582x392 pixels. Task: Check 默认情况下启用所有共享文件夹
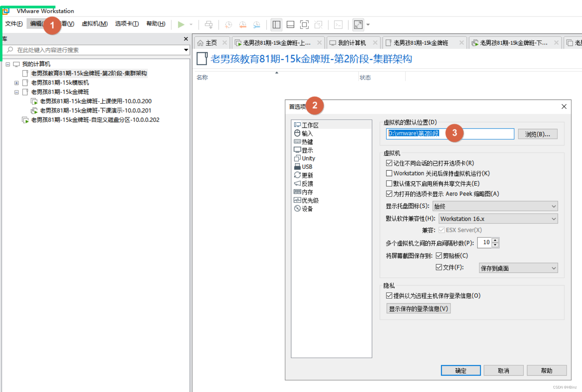click(389, 183)
